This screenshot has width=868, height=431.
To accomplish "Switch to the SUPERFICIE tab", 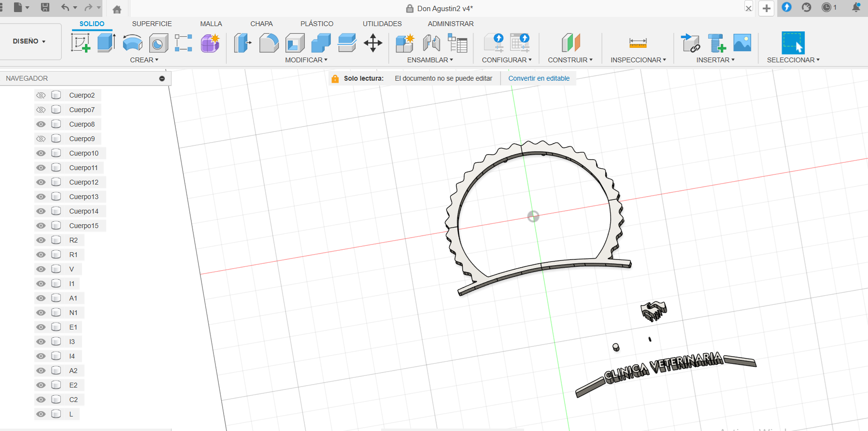I will [152, 24].
